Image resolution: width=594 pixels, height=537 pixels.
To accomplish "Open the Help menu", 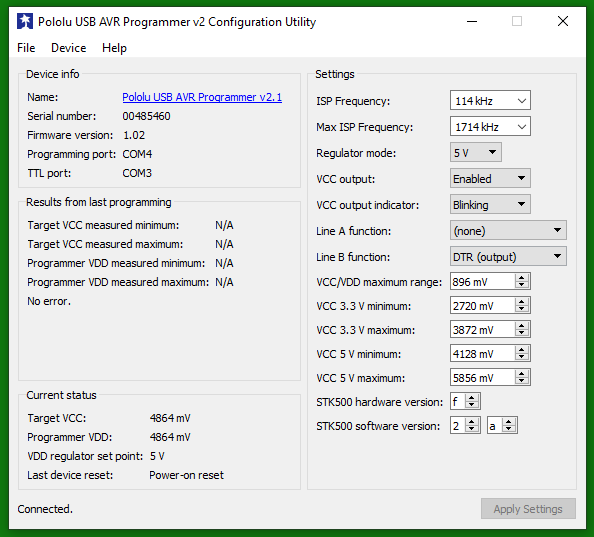I will click(x=114, y=48).
